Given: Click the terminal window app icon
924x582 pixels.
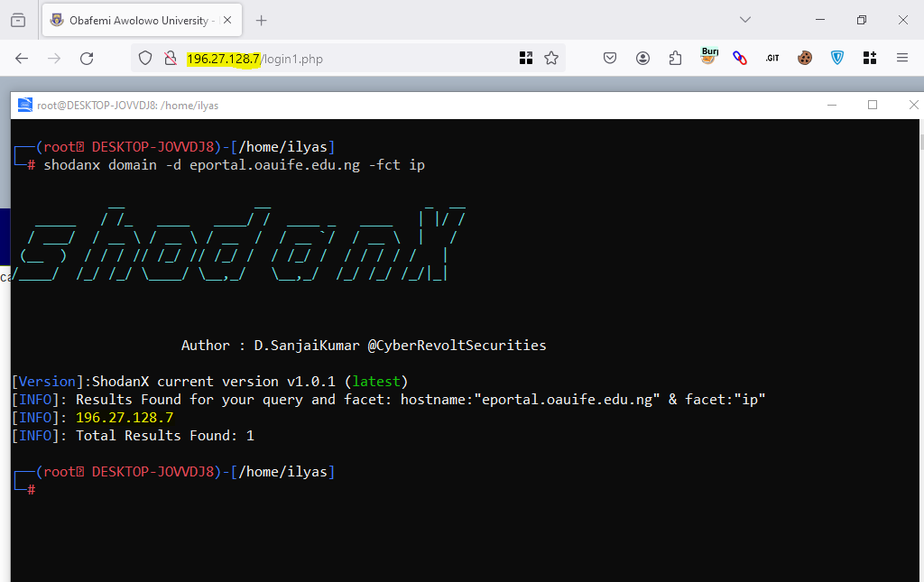Looking at the screenshot, I should [x=24, y=105].
